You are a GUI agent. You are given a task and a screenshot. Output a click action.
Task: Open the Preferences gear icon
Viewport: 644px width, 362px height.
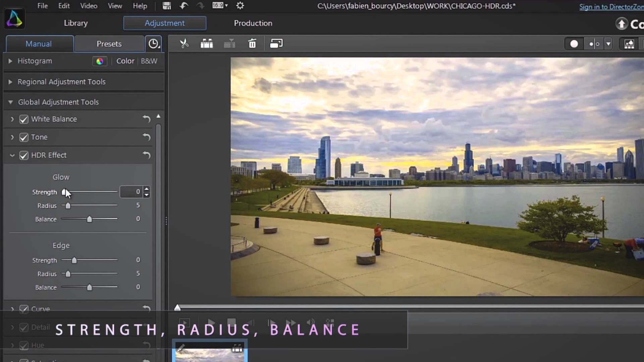(x=240, y=6)
